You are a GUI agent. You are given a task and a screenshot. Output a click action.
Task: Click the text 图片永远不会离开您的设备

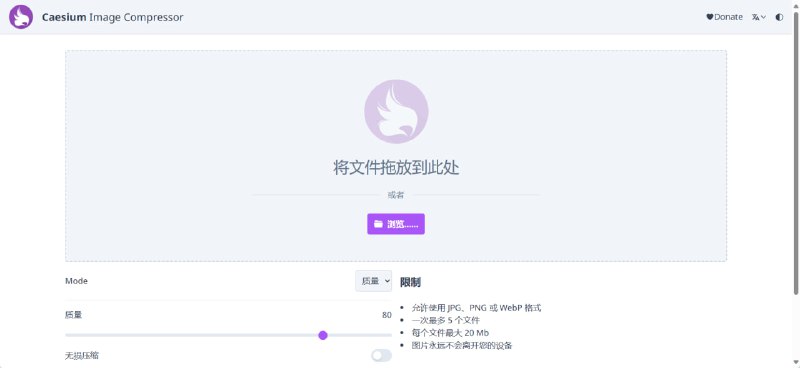tap(462, 346)
